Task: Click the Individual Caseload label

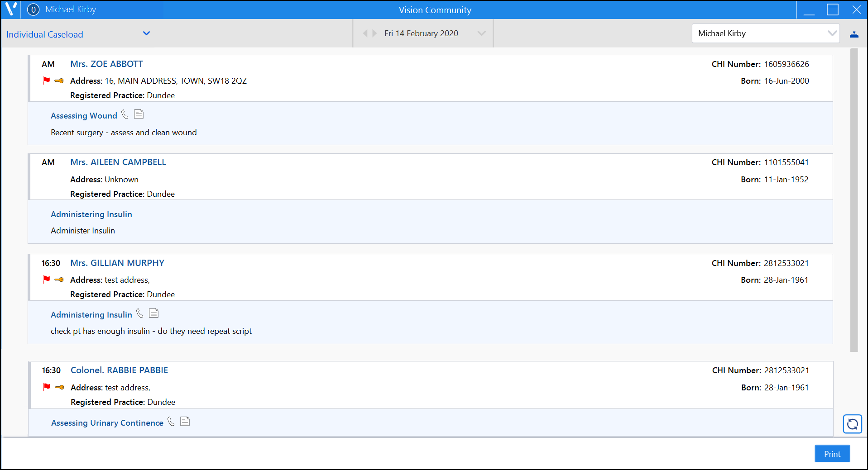Action: (x=45, y=34)
